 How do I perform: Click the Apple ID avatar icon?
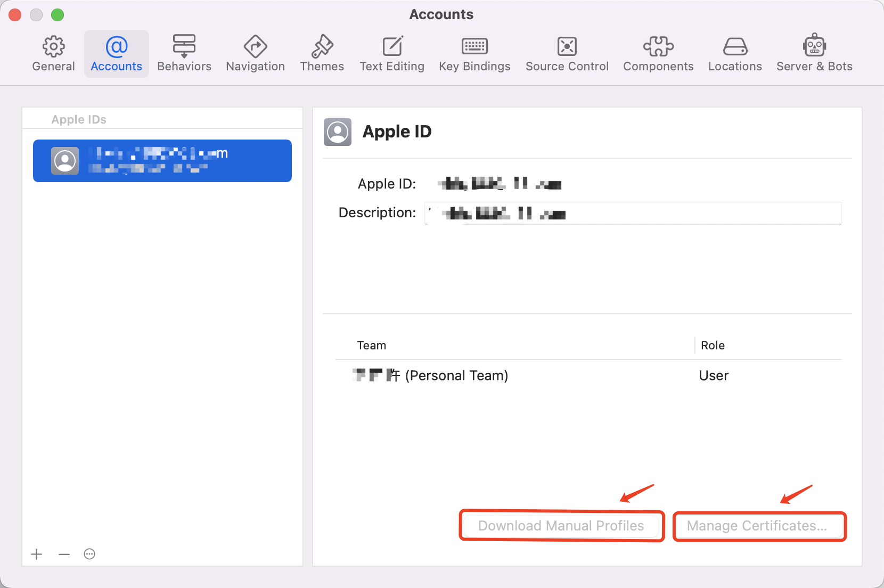pyautogui.click(x=338, y=132)
